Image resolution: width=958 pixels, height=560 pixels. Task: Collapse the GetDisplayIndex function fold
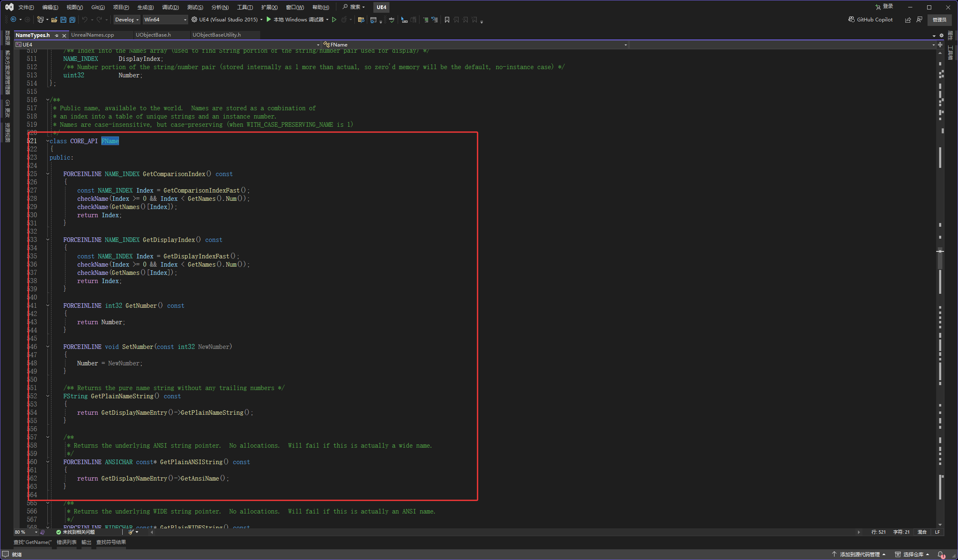48,240
